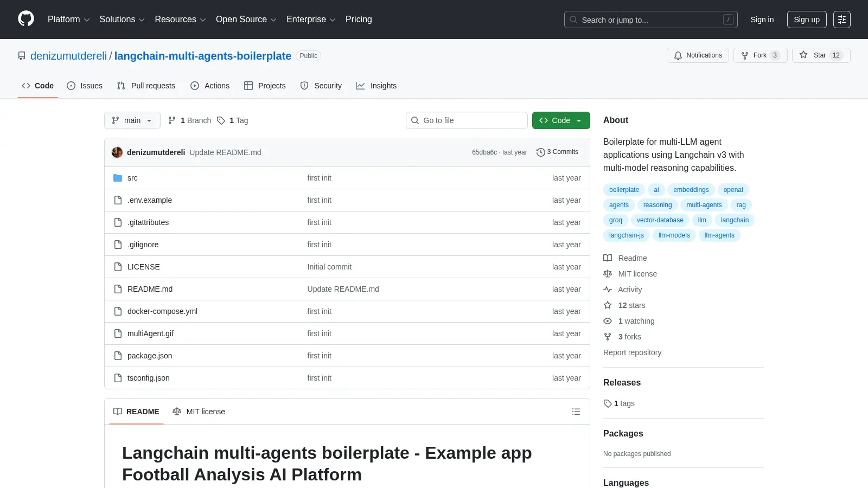The height and width of the screenshot is (488, 868).
Task: Open the .gitattributes file
Action: 148,222
